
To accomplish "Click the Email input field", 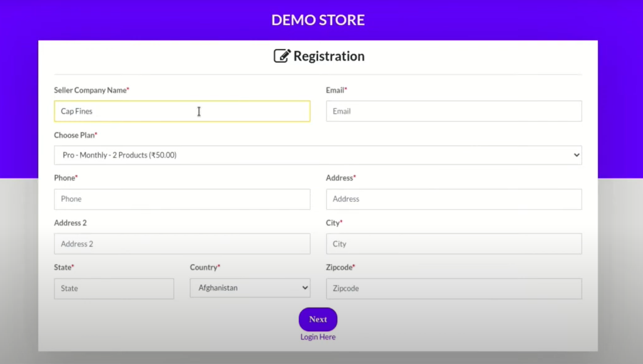I will click(454, 111).
